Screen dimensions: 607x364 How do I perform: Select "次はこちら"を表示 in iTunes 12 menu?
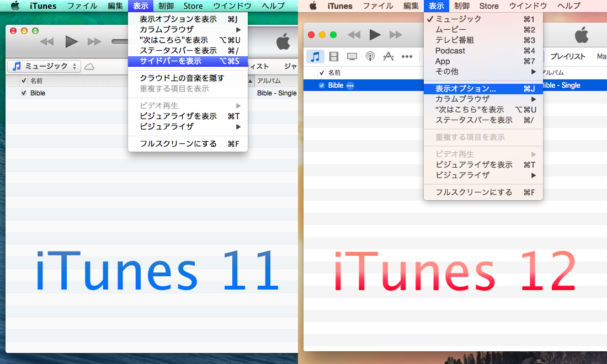pos(483,110)
